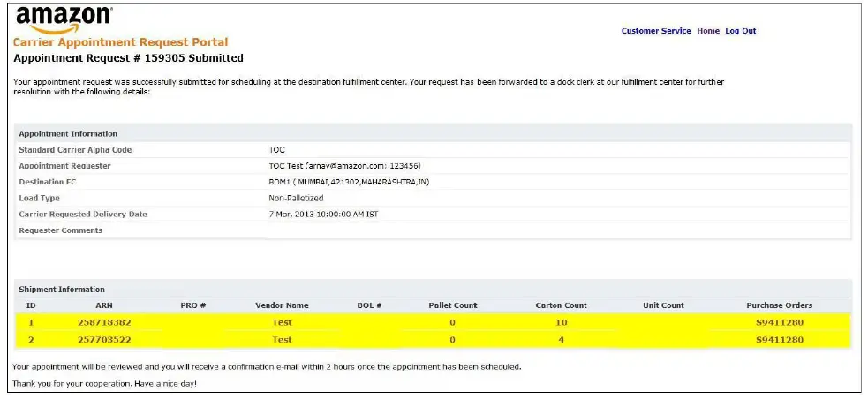The image size is (868, 399).
Task: Click the Amazon logo
Action: click(64, 20)
